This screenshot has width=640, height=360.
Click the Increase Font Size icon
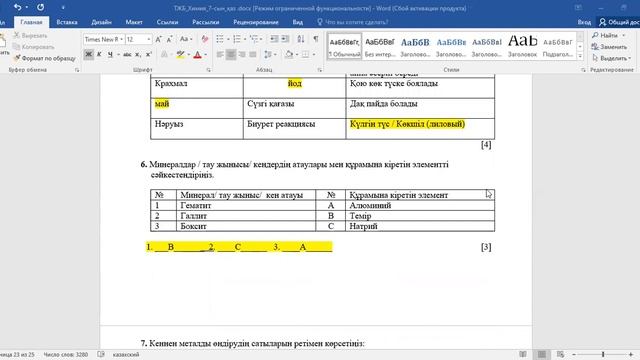pyautogui.click(x=159, y=39)
